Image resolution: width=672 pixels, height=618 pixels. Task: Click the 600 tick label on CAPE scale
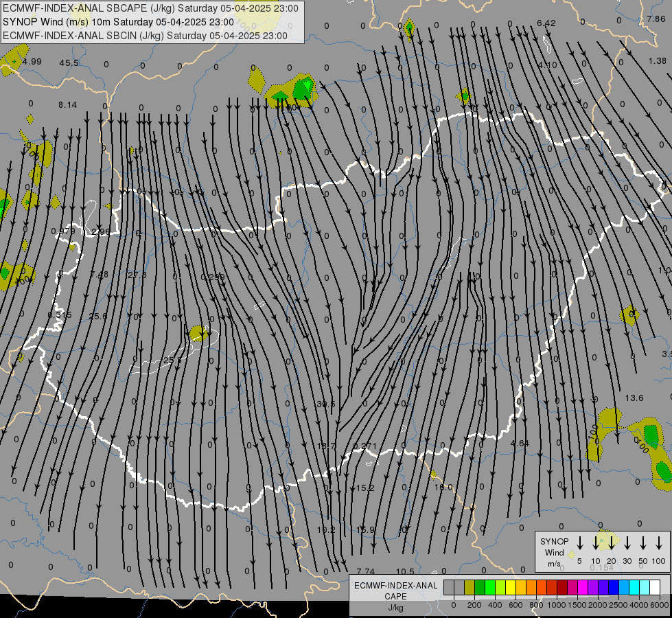(x=515, y=605)
